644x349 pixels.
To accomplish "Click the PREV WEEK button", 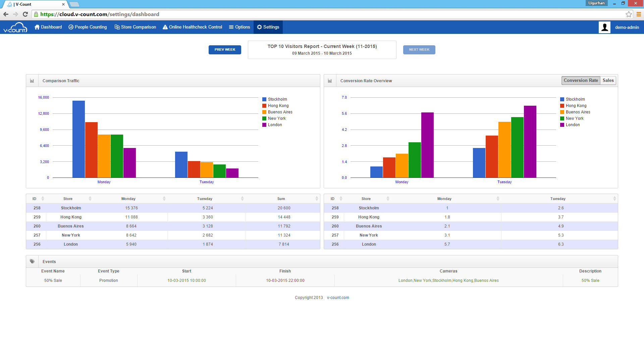I will pyautogui.click(x=225, y=50).
